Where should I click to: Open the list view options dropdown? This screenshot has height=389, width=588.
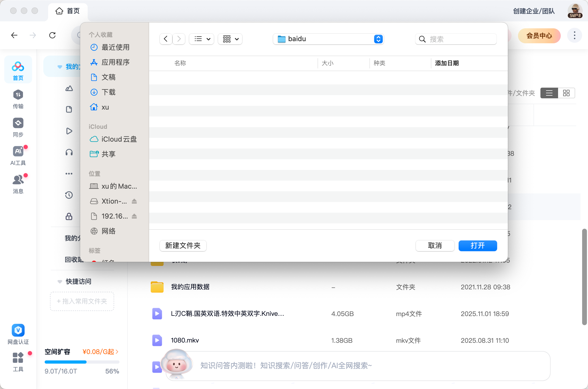click(202, 39)
